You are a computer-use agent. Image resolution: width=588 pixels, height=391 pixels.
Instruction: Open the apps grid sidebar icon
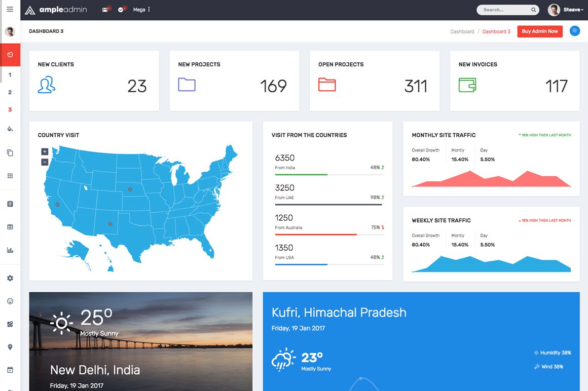(10, 176)
